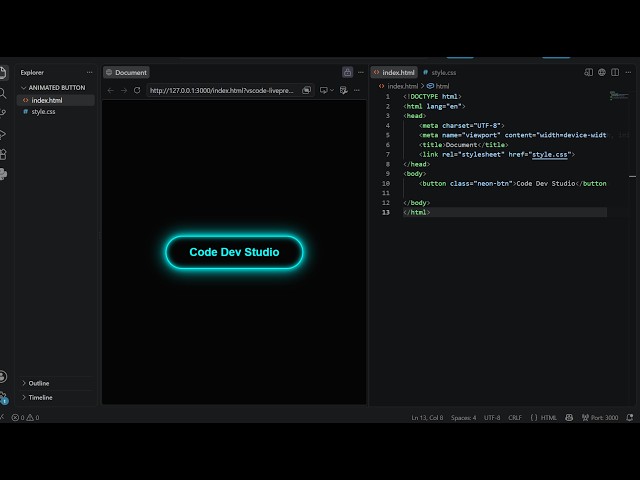640x480 pixels.
Task: Reload the live preview page
Action: pos(137,90)
